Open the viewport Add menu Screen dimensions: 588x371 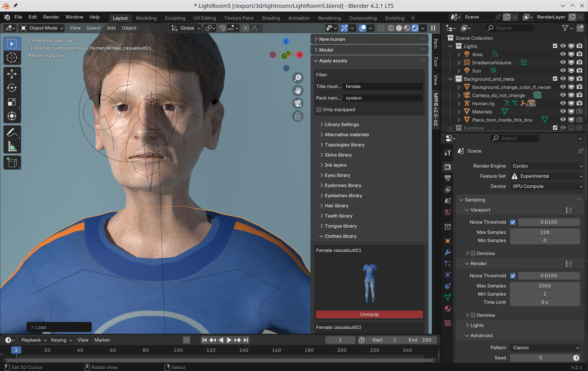pyautogui.click(x=111, y=28)
